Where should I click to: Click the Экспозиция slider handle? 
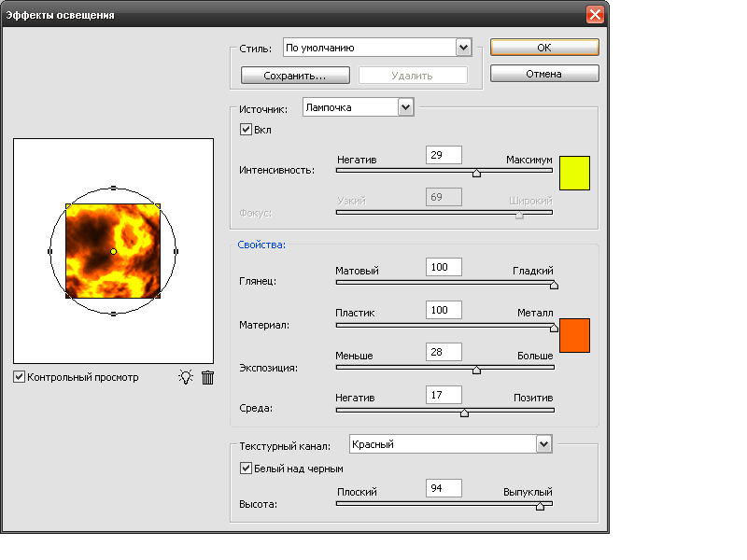[476, 370]
